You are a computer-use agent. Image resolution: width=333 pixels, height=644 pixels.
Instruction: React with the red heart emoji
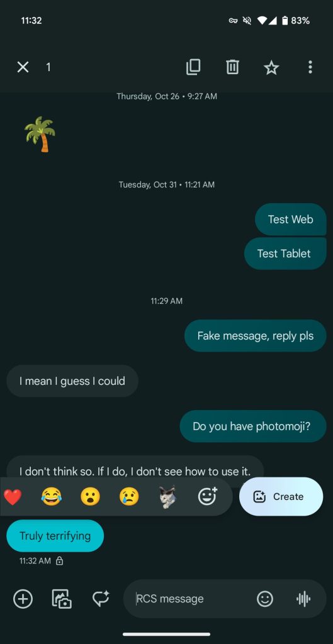click(13, 497)
